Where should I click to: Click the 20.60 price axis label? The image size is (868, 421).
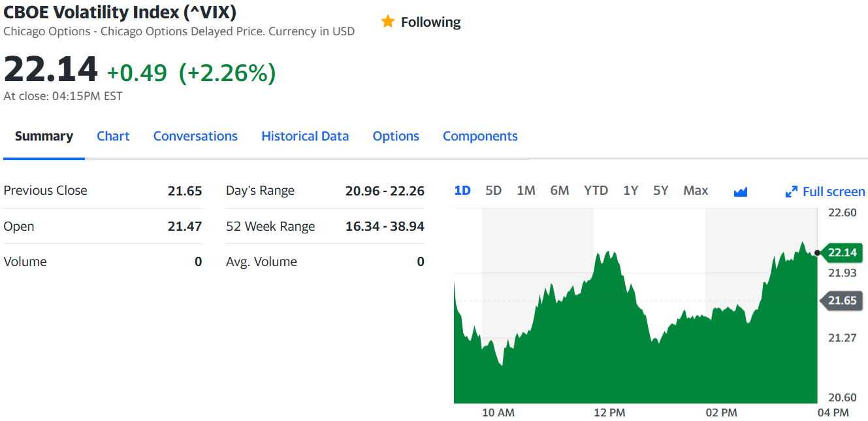(x=842, y=397)
